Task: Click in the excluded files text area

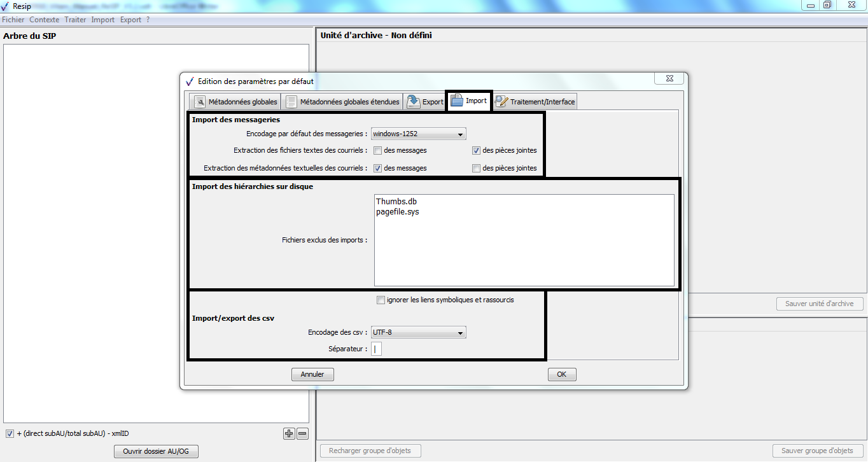Action: point(524,248)
